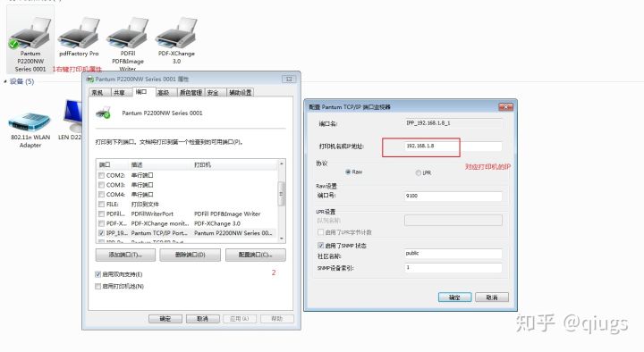The image size is (644, 352).
Task: Click 取消 in the TCP/IP port monitor dialog
Action: 492,298
